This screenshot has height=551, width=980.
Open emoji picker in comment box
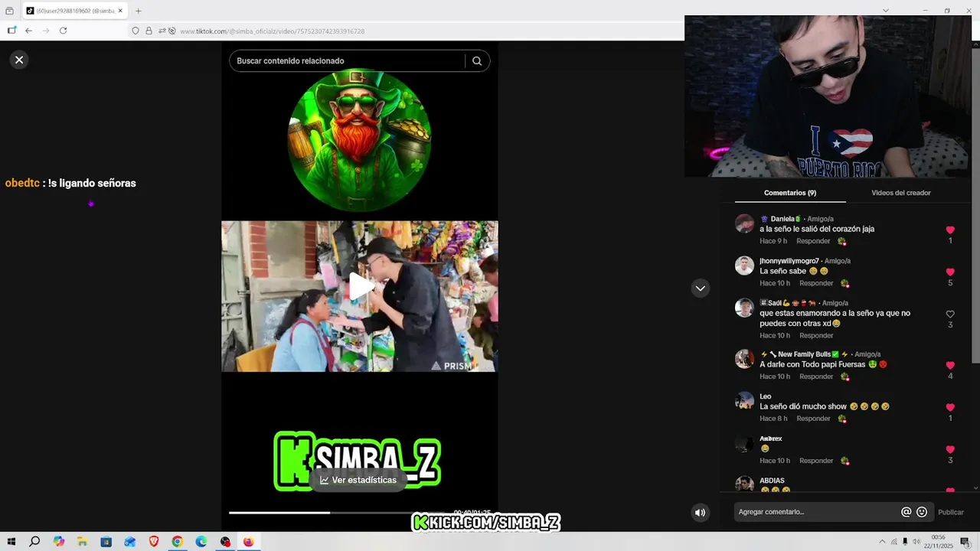922,512
